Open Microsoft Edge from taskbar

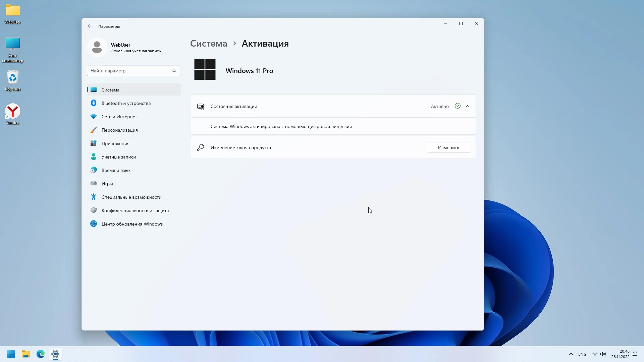(41, 354)
